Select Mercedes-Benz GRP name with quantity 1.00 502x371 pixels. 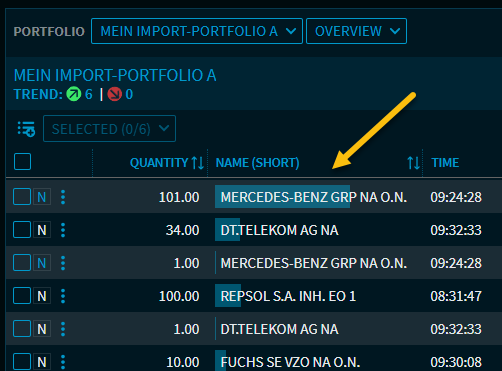(x=314, y=263)
